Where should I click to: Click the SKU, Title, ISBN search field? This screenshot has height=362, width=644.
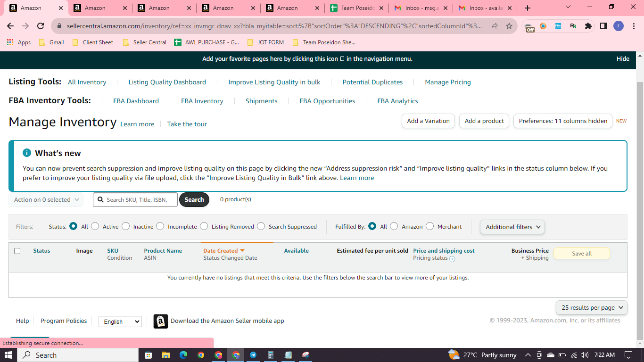[x=135, y=200]
